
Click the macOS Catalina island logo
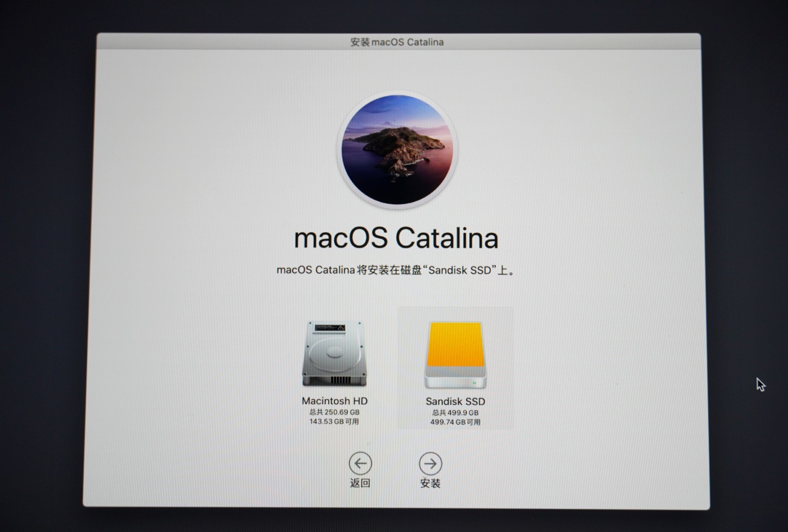(397, 150)
